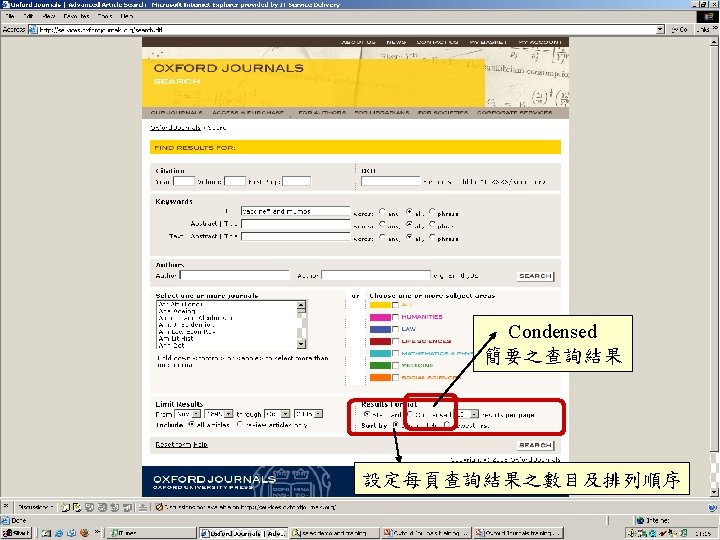Click into the Citation Year field
720x540 pixels.
[184, 181]
